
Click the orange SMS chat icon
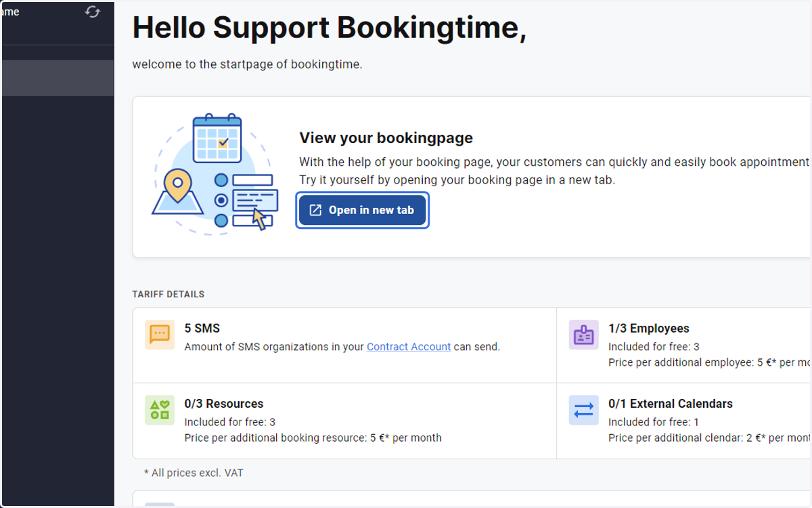tap(160, 335)
